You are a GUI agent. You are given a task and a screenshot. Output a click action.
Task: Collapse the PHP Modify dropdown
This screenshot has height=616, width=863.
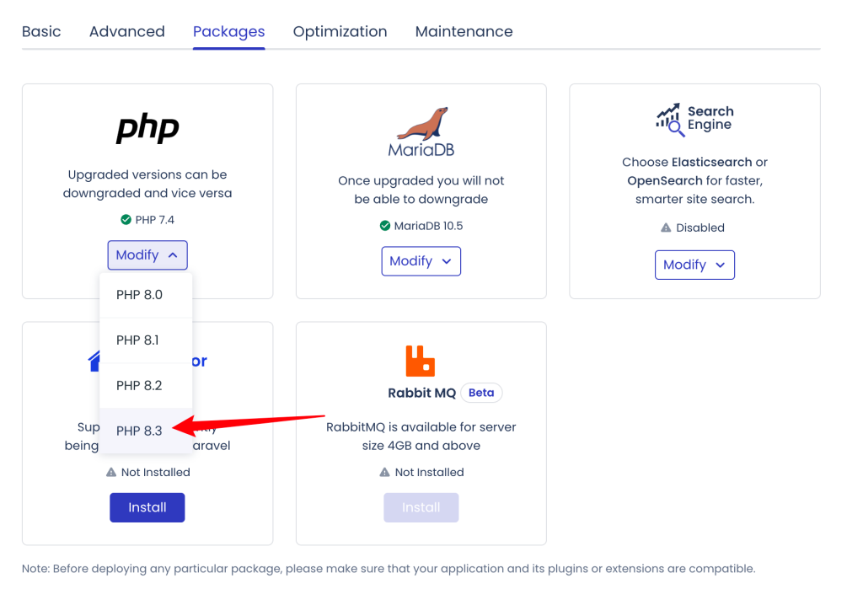pyautogui.click(x=147, y=254)
